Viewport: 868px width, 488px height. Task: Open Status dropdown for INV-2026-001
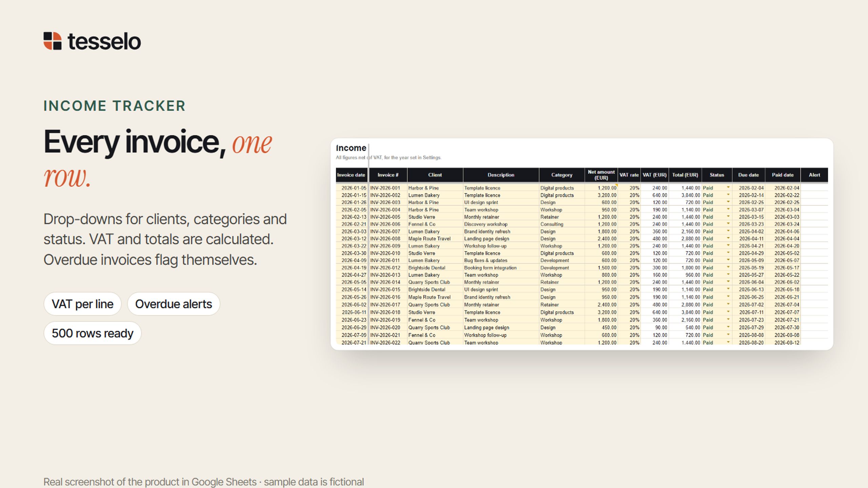728,188
